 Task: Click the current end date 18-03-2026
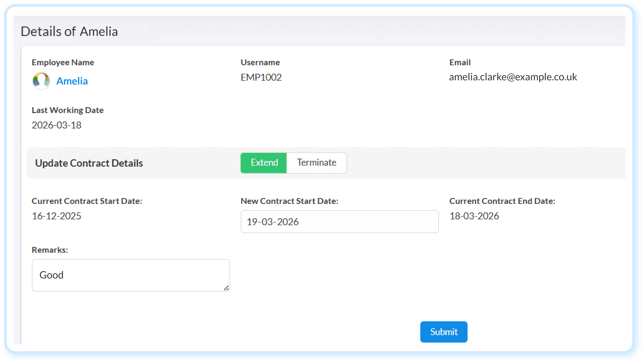point(474,216)
